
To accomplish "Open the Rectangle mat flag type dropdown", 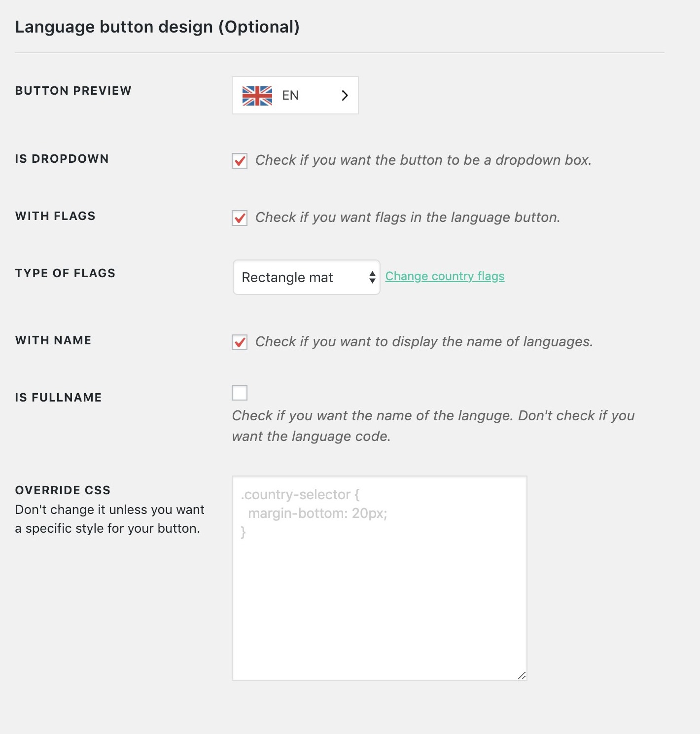I will 306,277.
